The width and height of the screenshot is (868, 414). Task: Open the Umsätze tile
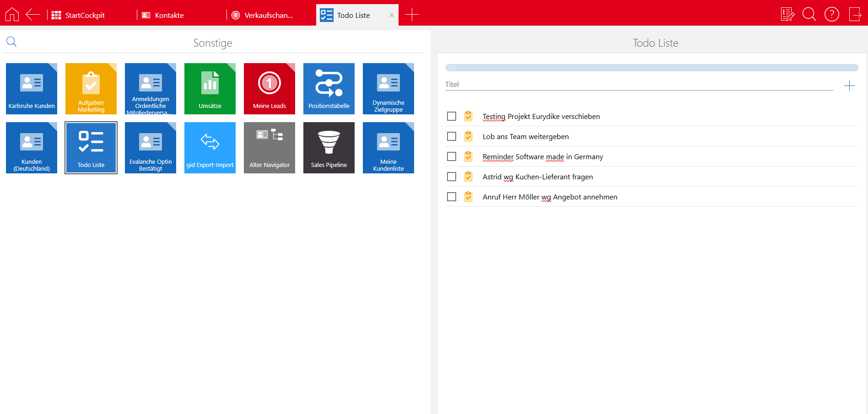click(210, 89)
